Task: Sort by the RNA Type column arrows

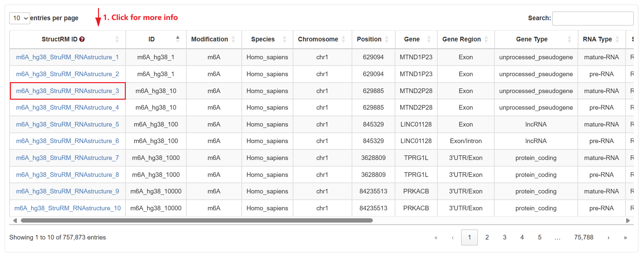Action: tap(618, 39)
